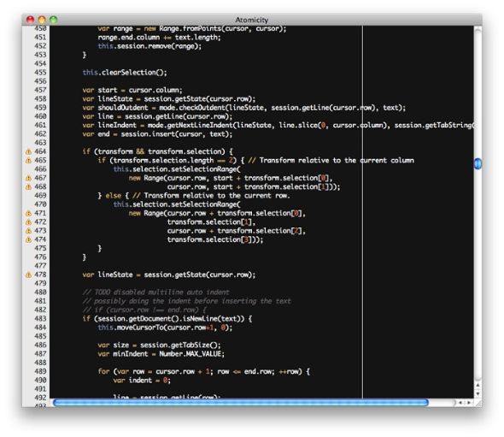Image resolution: width=504 pixels, height=437 pixels.
Task: Click the 'var start = cursor.column' code
Action: tap(132, 90)
